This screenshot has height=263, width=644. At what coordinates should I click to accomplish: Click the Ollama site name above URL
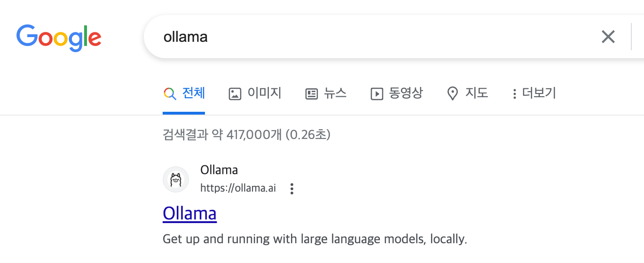click(219, 170)
